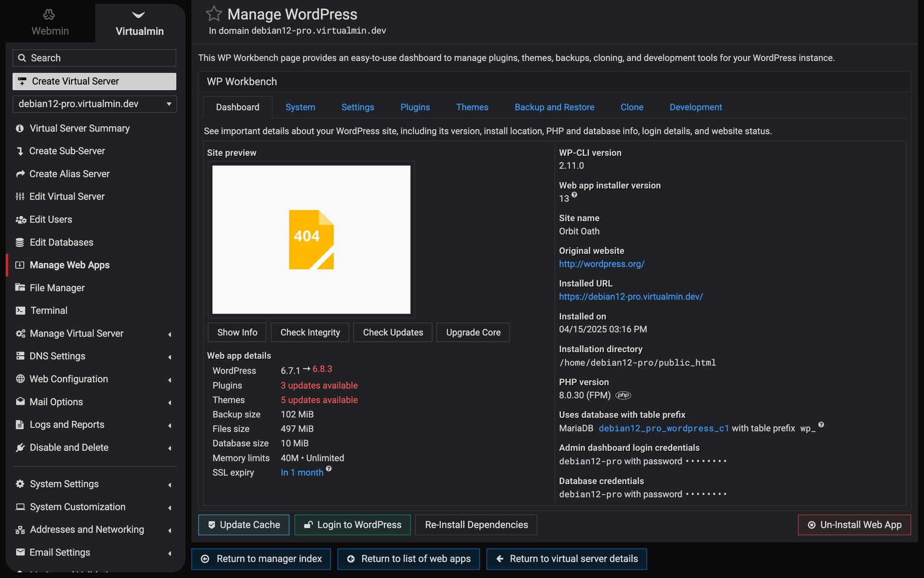Switch to the Webmin mode tab
The height and width of the screenshot is (578, 924).
coord(50,22)
